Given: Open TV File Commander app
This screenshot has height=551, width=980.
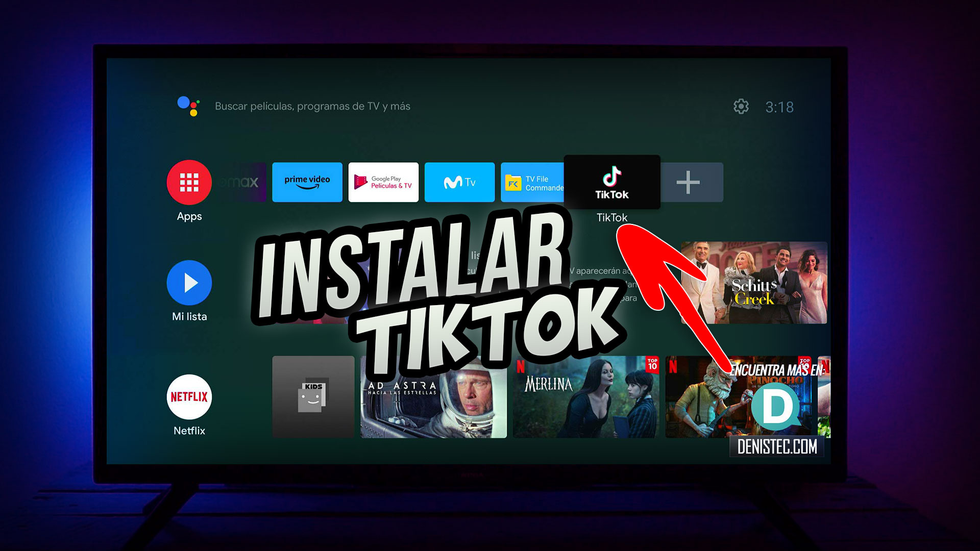Looking at the screenshot, I should (x=534, y=182).
